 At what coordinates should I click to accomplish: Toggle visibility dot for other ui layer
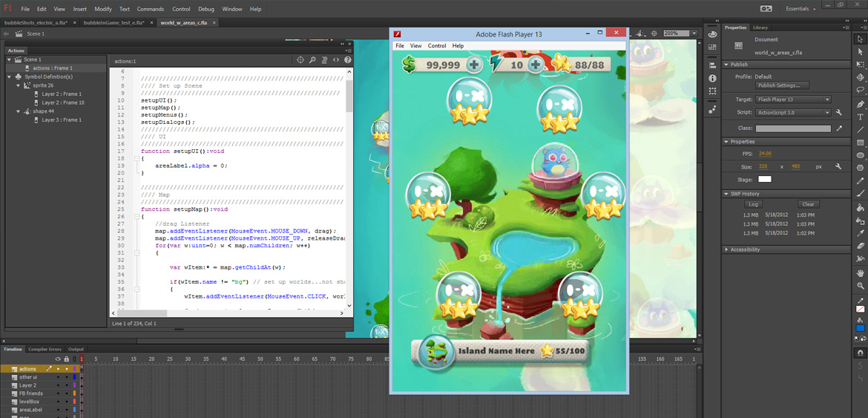[x=59, y=377]
